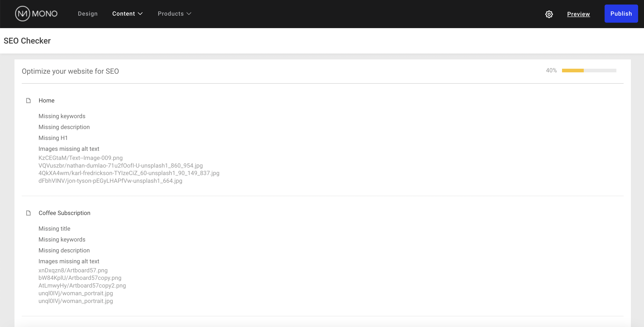
Task: Open the Preview link
Action: 579,14
